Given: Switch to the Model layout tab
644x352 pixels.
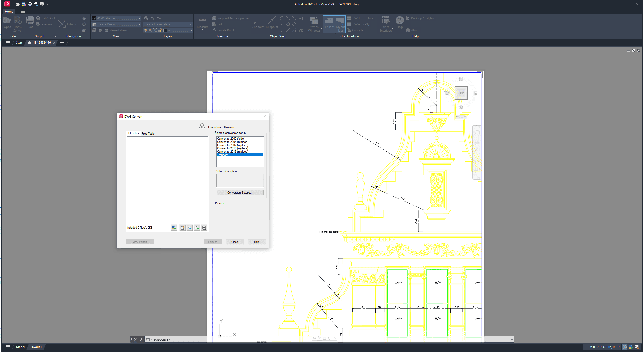Looking at the screenshot, I should click(x=20, y=347).
